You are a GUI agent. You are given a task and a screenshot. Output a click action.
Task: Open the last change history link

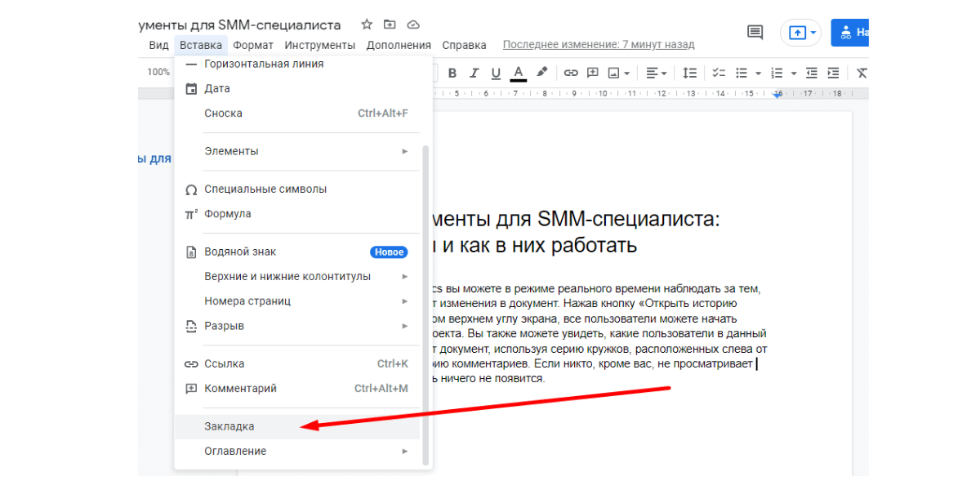599,45
